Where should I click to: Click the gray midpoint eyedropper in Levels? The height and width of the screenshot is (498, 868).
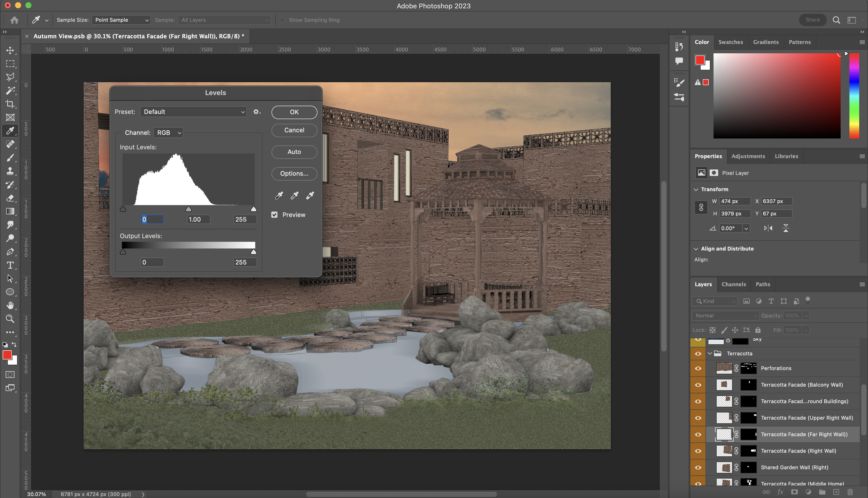tap(294, 195)
